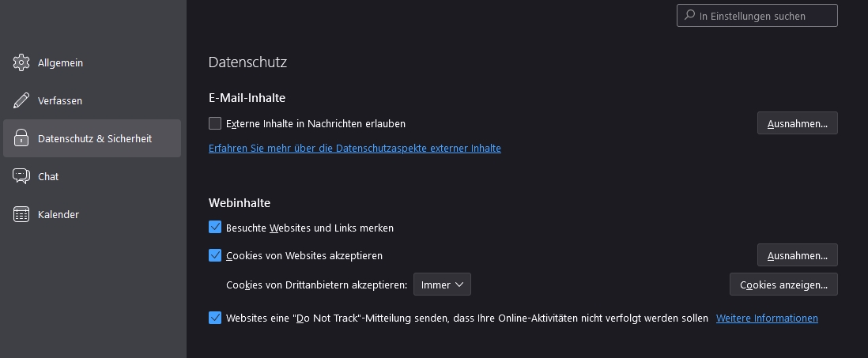
Task: Click Ausnahmen button beside cookies setting
Action: point(797,255)
